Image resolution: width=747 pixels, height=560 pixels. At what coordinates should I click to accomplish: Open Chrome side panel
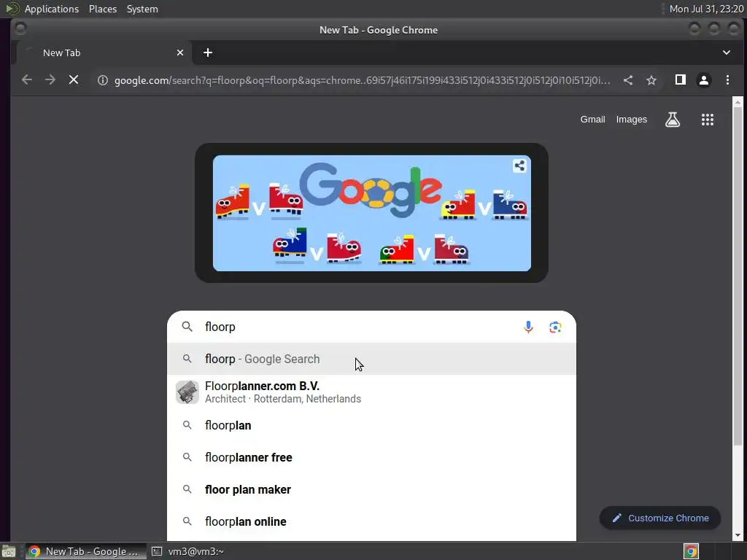[x=681, y=80]
